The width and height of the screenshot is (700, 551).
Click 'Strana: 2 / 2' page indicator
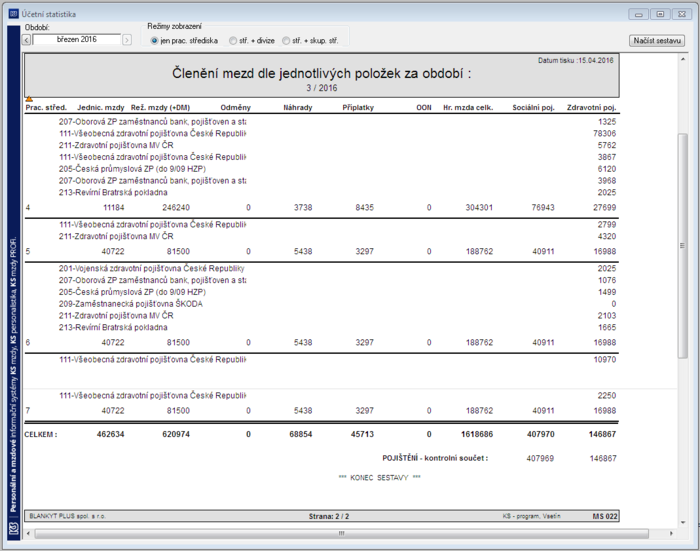tap(329, 517)
